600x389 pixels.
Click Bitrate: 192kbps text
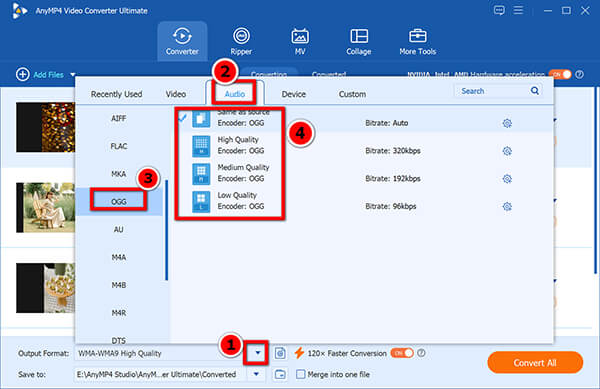point(393,179)
